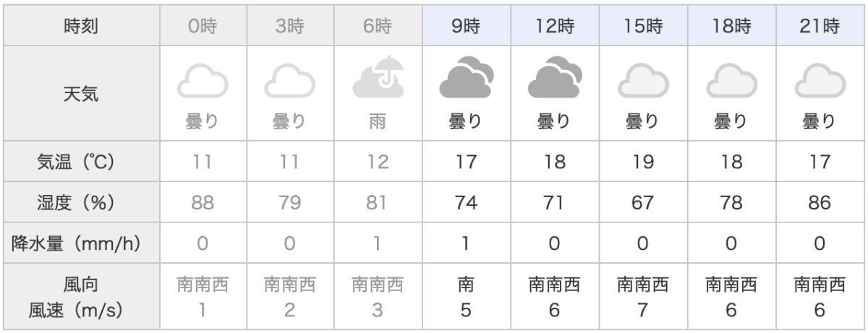The height and width of the screenshot is (333, 868).
Task: Click the cloud icon for 18時
Action: click(x=731, y=81)
